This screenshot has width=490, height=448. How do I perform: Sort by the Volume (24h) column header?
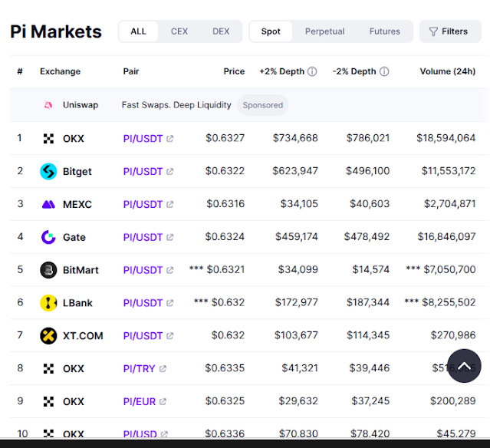(x=448, y=71)
